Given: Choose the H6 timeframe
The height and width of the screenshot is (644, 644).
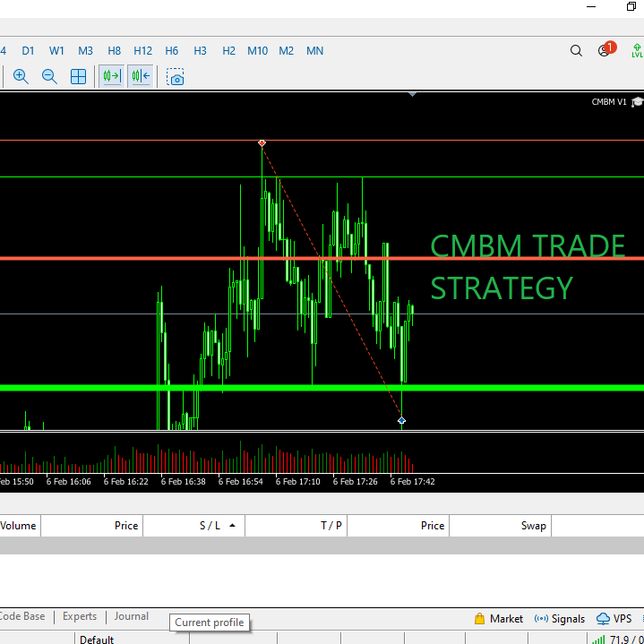Looking at the screenshot, I should pos(172,51).
